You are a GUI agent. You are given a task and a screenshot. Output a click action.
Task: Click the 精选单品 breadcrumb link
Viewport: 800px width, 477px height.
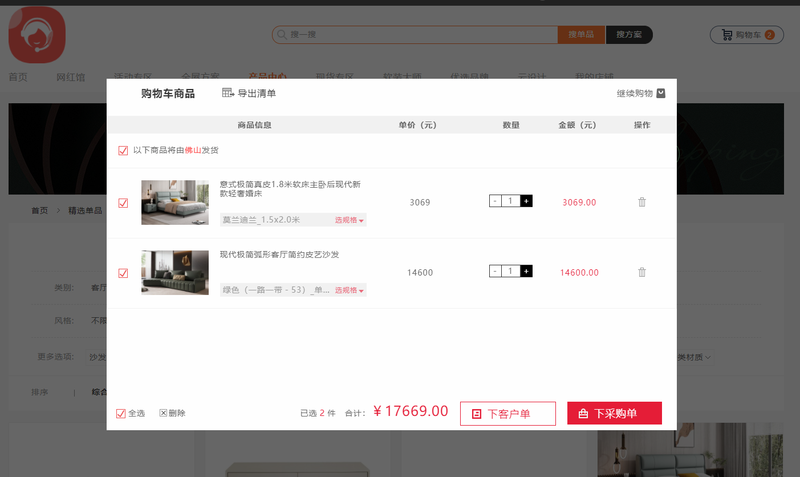[x=85, y=211]
